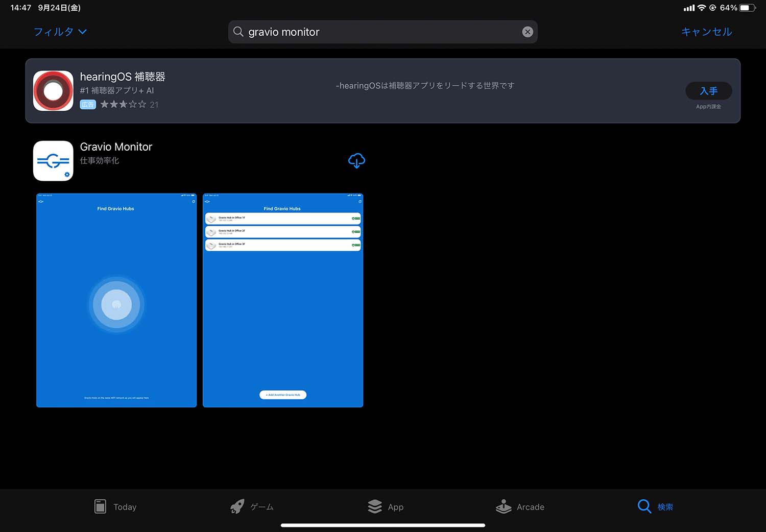Click the rotation lock icon in status bar
The width and height of the screenshot is (766, 532).
713,8
